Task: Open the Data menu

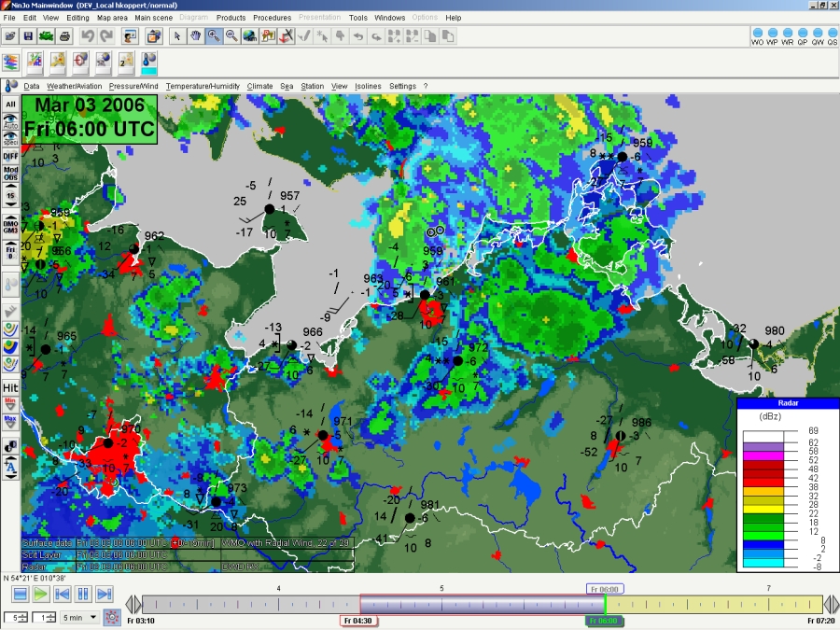Action: (x=31, y=86)
